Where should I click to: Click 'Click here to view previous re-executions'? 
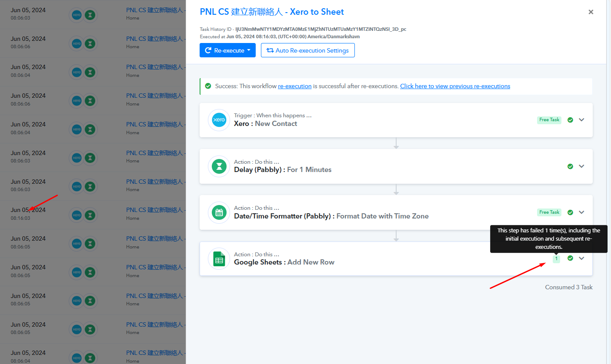[x=455, y=86]
